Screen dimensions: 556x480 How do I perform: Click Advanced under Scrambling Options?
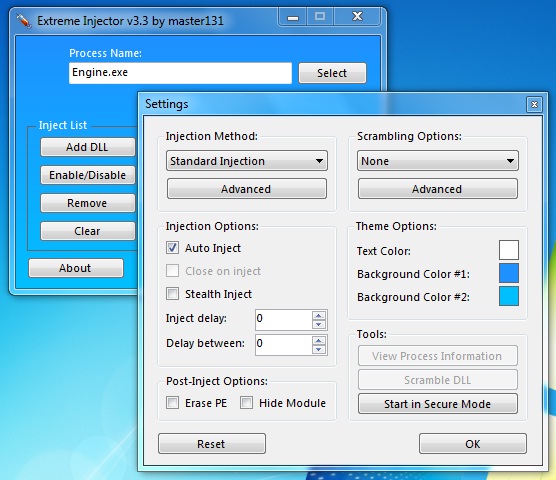(x=438, y=189)
